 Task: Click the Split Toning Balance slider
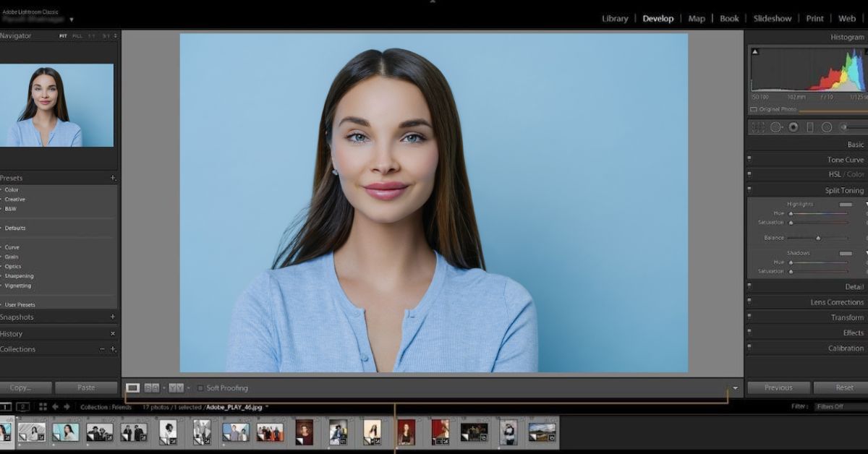point(818,238)
